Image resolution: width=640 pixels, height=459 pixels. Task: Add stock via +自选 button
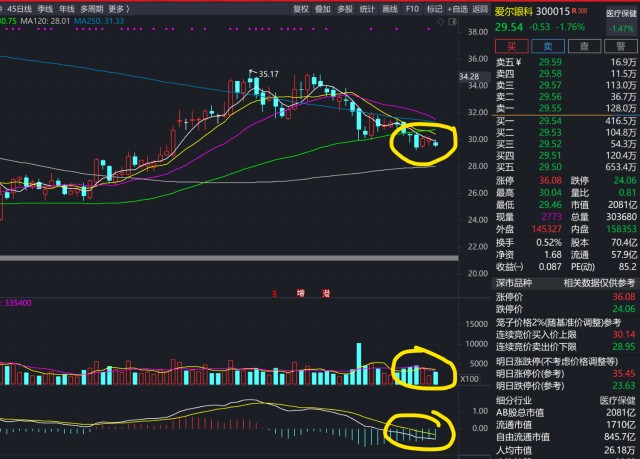pyautogui.click(x=456, y=8)
